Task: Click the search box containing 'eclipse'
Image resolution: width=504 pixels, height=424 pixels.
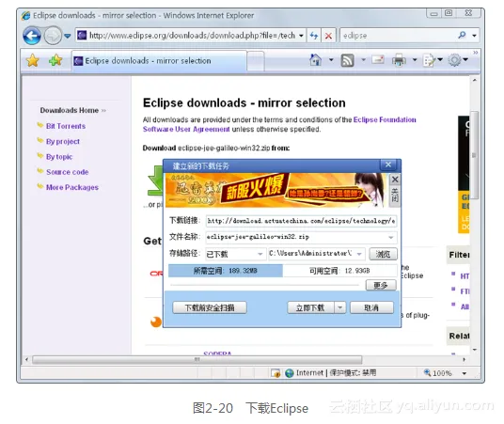Action: pos(398,36)
